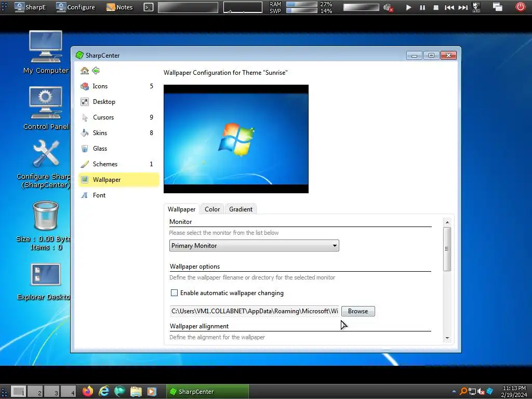The image size is (532, 399).
Task: Click the CPU usage graph in top bar
Action: tap(243, 7)
